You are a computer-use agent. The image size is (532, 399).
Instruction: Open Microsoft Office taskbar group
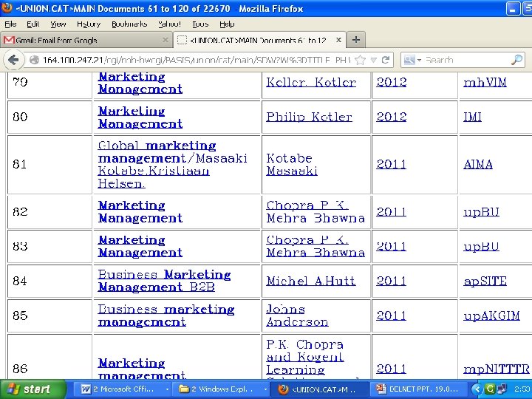click(124, 389)
